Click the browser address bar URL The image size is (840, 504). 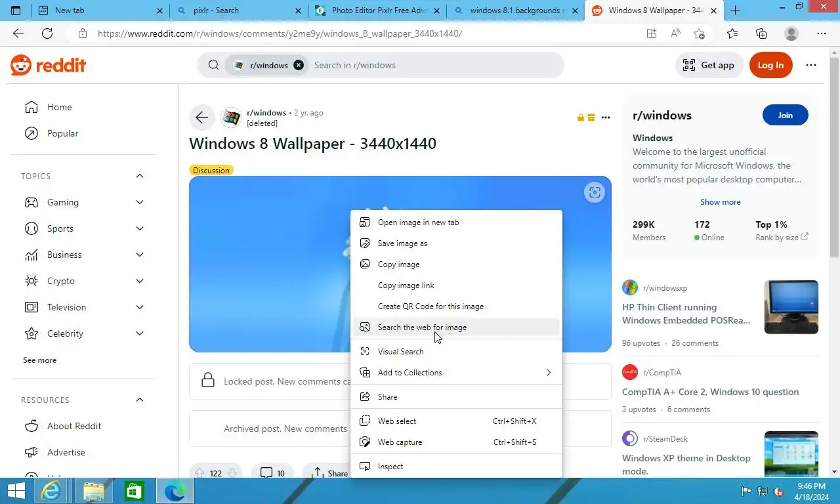(x=280, y=33)
